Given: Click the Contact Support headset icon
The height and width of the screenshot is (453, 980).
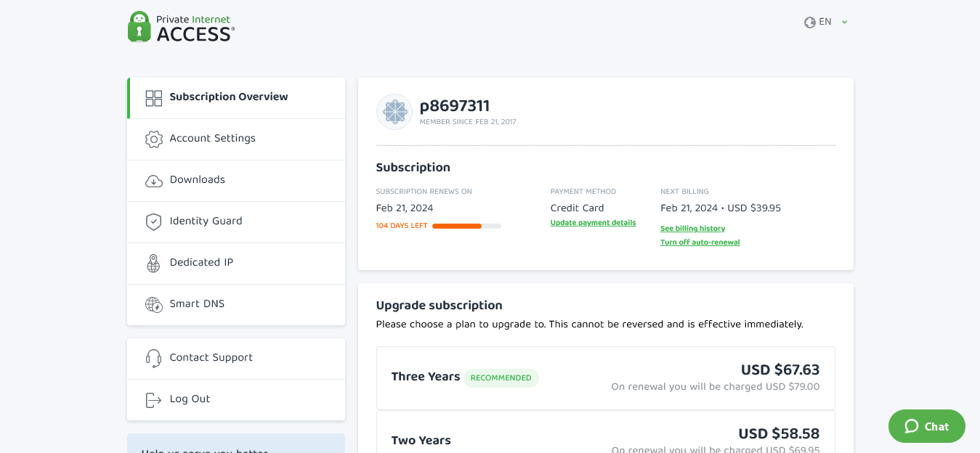Looking at the screenshot, I should coord(153,359).
